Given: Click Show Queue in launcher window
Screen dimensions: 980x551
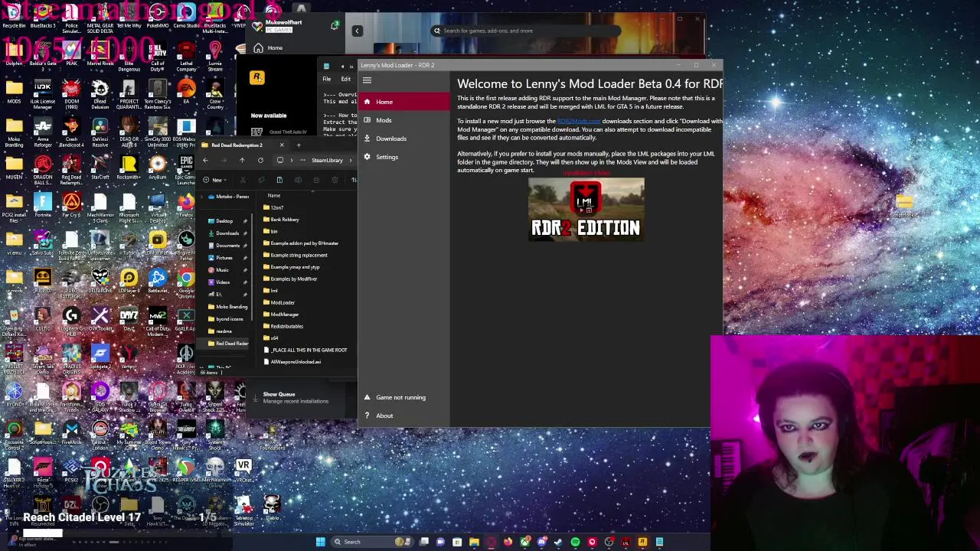Looking at the screenshot, I should (279, 395).
